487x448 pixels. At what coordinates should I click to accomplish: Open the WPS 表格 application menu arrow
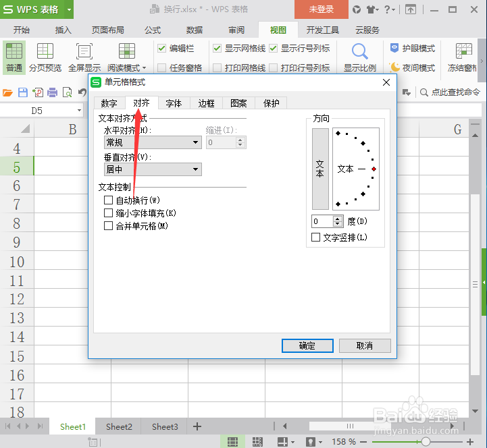tap(69, 9)
